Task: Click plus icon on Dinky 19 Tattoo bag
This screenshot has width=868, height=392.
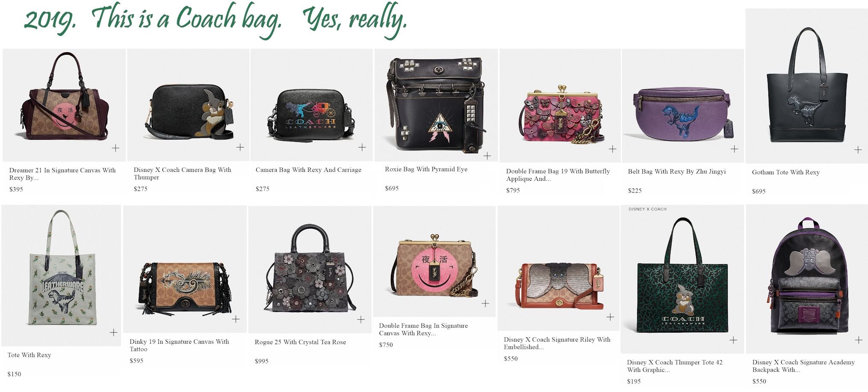Action: 236,319
